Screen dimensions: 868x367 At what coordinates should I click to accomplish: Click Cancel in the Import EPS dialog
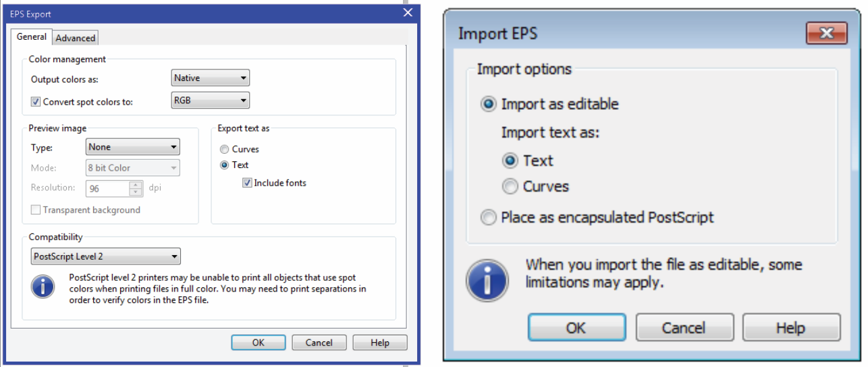click(683, 328)
